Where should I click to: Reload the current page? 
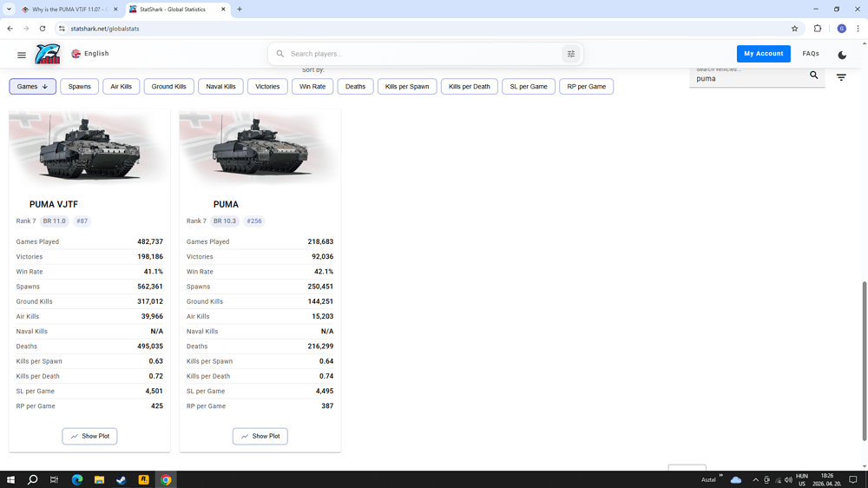click(x=43, y=29)
